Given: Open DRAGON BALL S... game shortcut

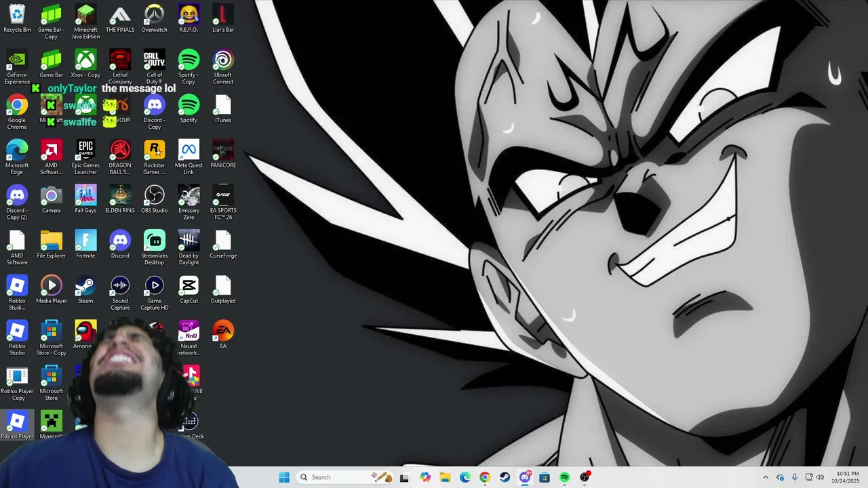Looking at the screenshot, I should point(120,157).
